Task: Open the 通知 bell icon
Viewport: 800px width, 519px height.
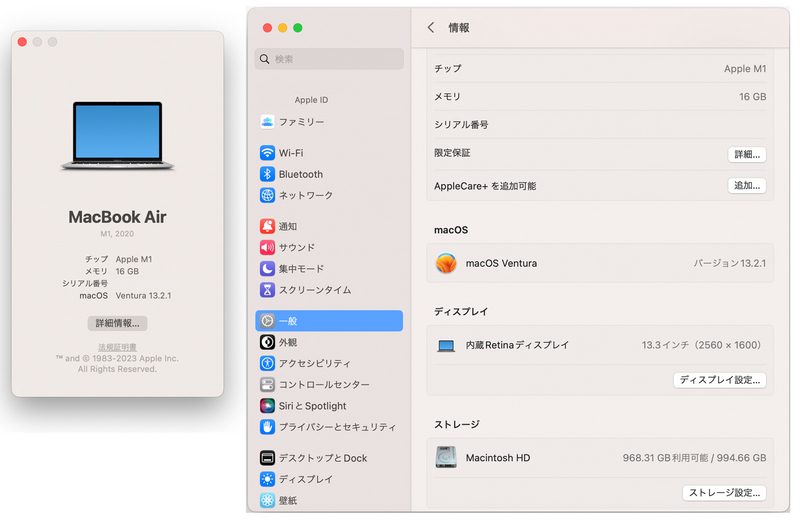Action: point(267,226)
